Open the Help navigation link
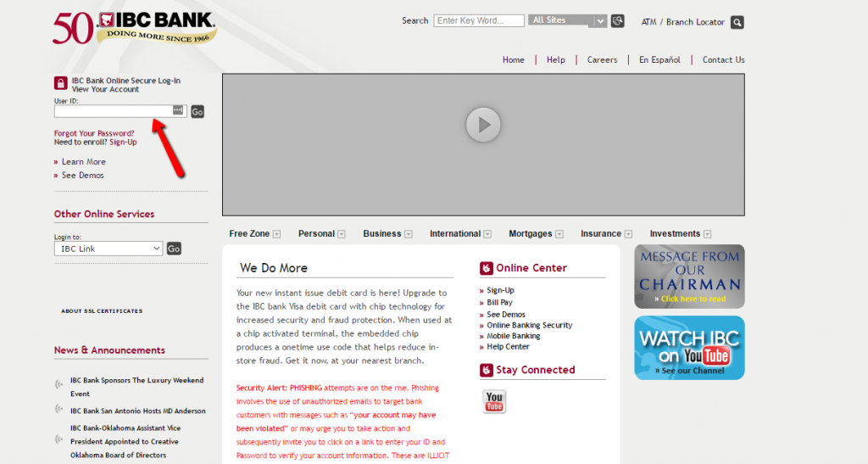 556,59
